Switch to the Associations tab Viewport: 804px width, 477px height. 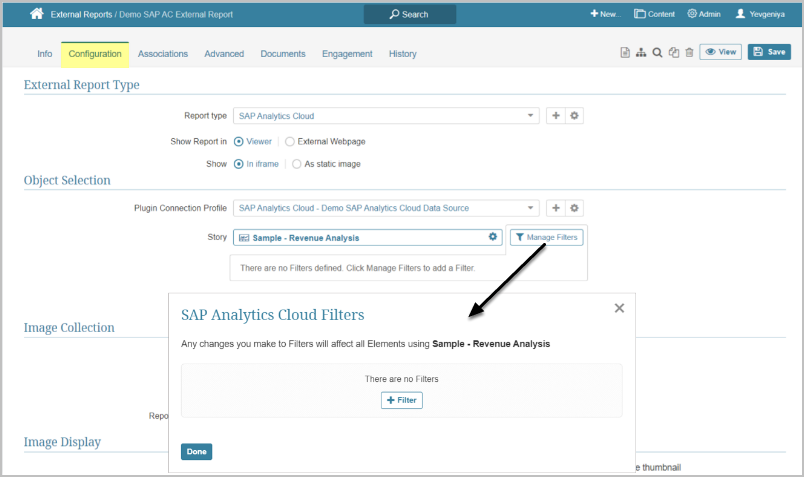[163, 54]
